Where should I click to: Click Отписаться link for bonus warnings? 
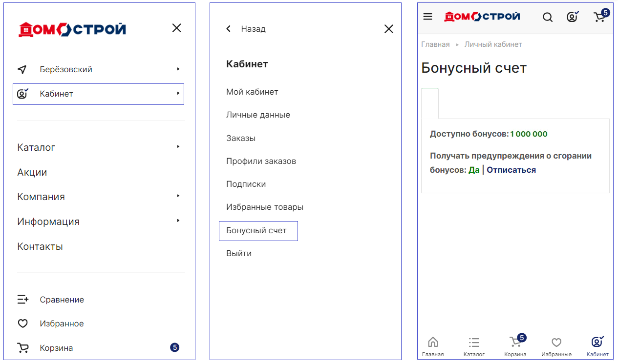511,170
